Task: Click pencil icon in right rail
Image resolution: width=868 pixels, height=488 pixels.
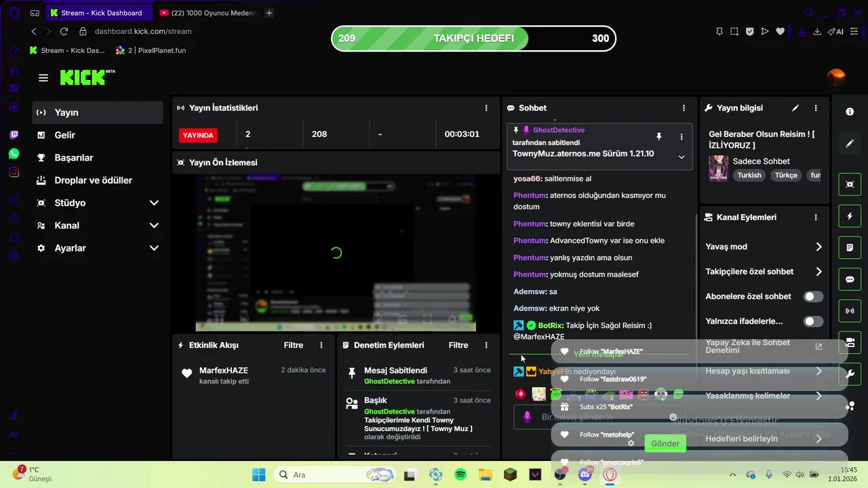Action: click(x=850, y=144)
